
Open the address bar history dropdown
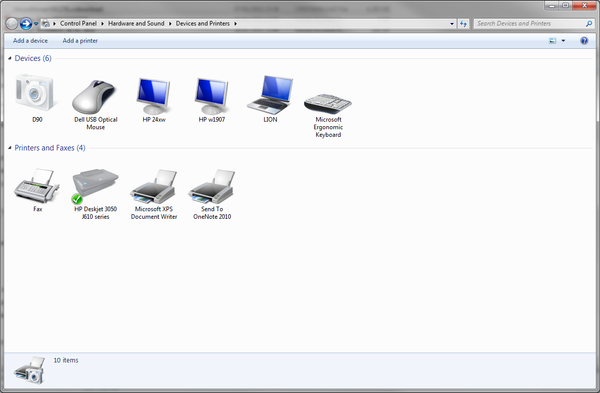click(x=452, y=24)
